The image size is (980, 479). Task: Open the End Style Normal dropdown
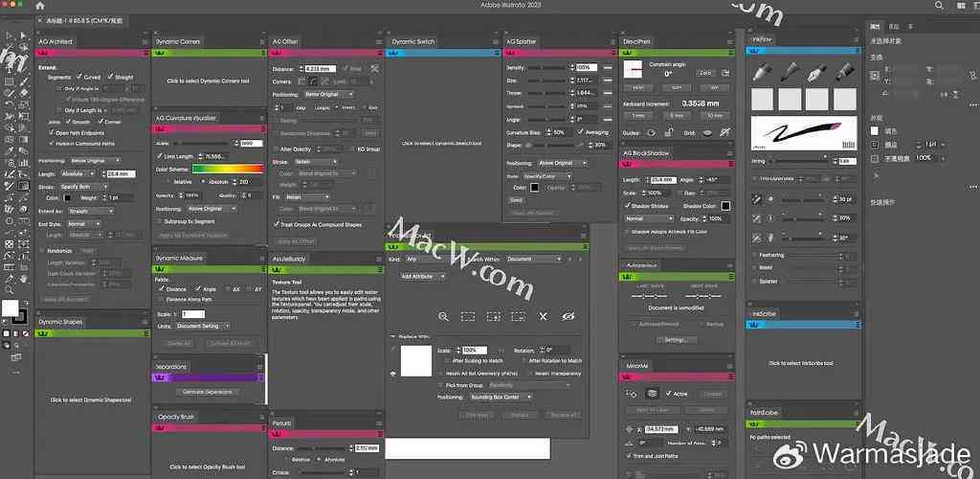tap(84, 223)
